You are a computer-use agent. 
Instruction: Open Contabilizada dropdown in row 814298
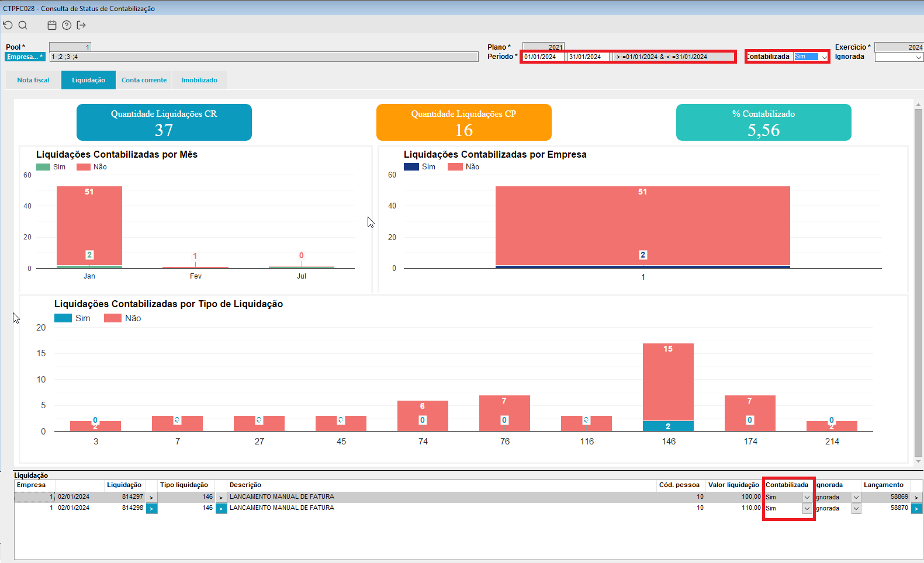pyautogui.click(x=807, y=509)
